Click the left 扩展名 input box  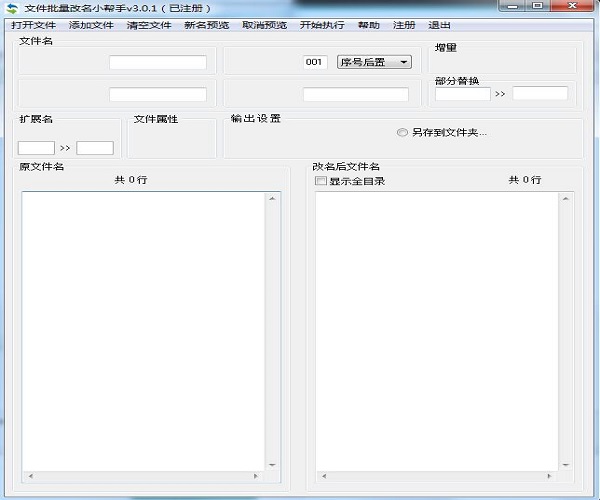[36, 148]
